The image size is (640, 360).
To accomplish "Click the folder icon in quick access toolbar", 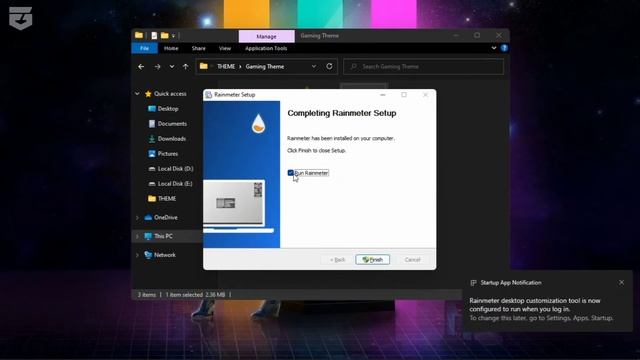I will point(139,35).
